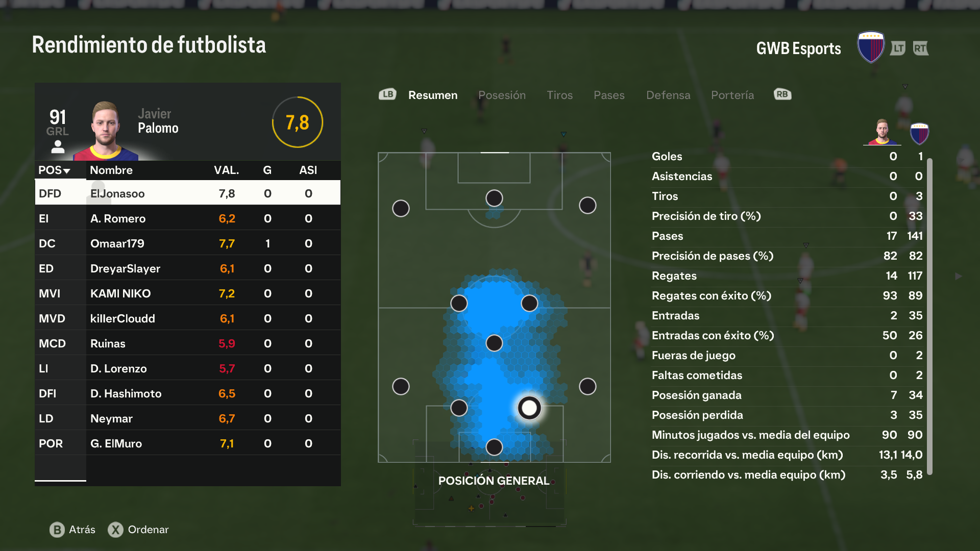Click the X button Ordenar icon
Screen dimensions: 980x551
click(x=116, y=530)
